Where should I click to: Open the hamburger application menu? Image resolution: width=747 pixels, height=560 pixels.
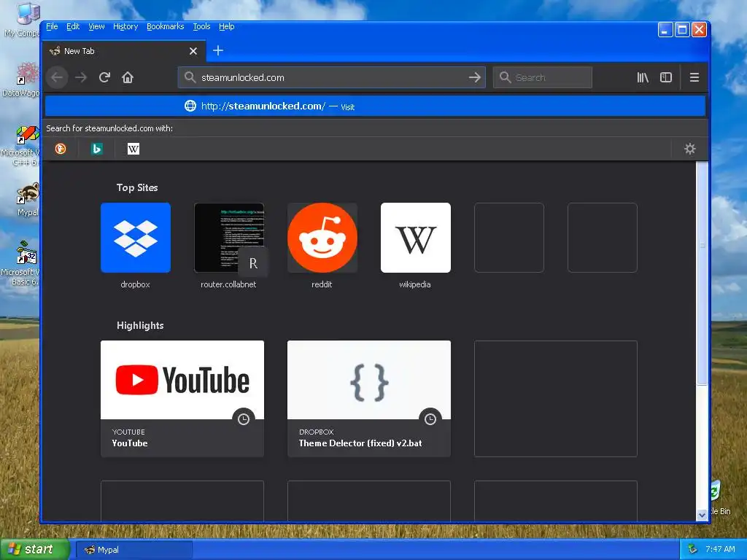tap(694, 77)
